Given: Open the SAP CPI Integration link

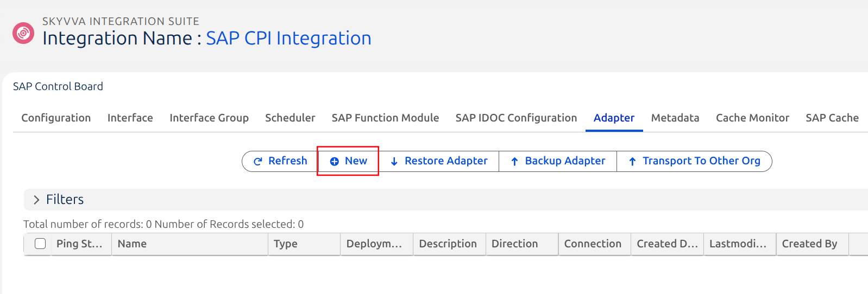Looking at the screenshot, I should [288, 38].
